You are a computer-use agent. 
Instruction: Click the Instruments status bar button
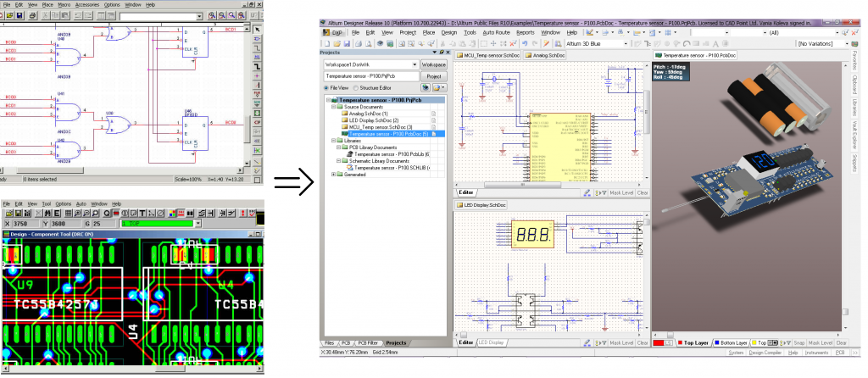(816, 353)
